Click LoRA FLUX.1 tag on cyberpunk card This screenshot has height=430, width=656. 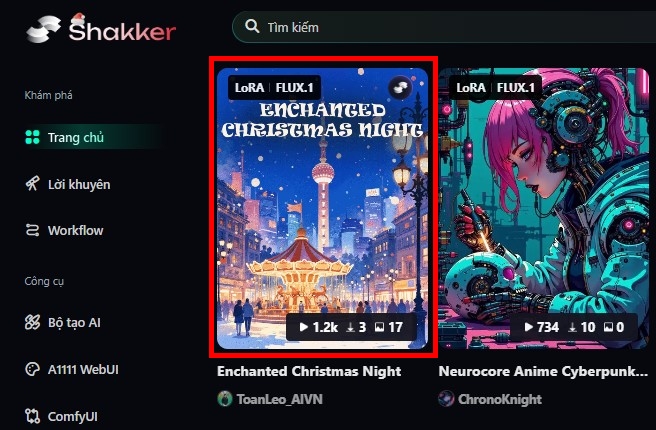click(x=495, y=87)
